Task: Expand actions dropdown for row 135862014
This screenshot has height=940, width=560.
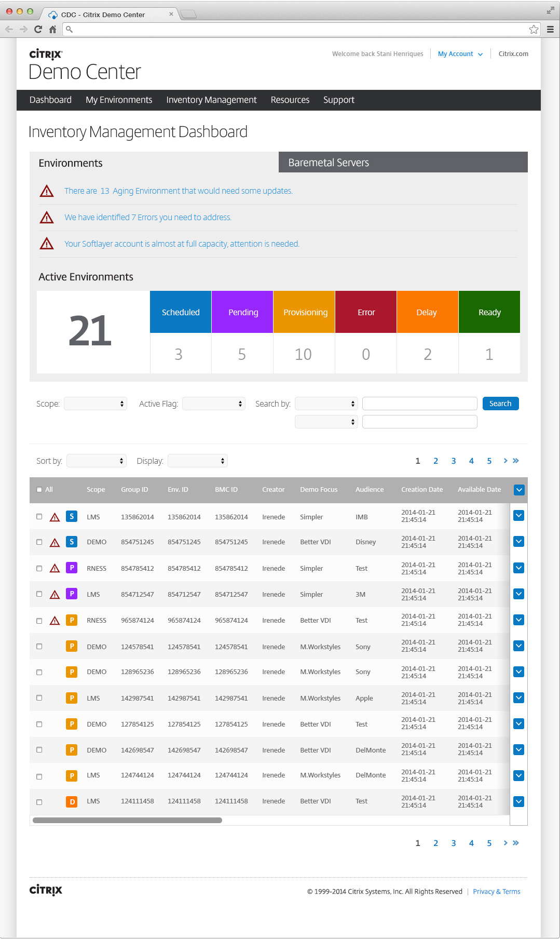Action: pos(518,516)
